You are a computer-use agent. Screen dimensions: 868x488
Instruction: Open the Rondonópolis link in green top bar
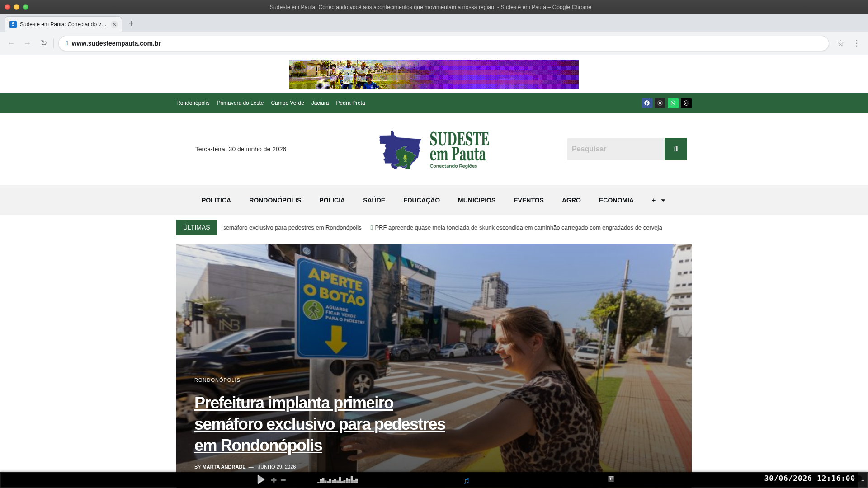click(x=193, y=103)
